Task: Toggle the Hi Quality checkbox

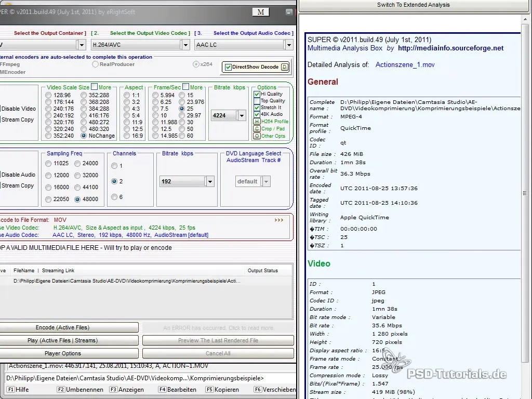Action: pyautogui.click(x=257, y=94)
